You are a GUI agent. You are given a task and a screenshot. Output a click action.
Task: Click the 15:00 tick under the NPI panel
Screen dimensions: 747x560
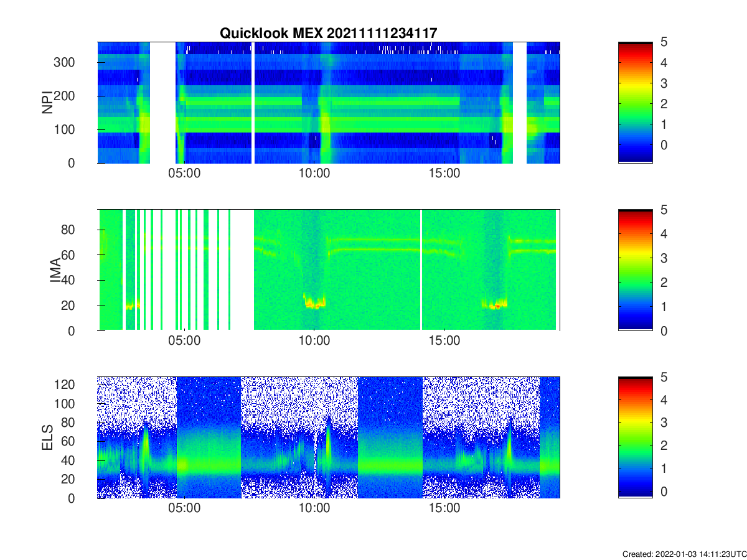pyautogui.click(x=444, y=174)
